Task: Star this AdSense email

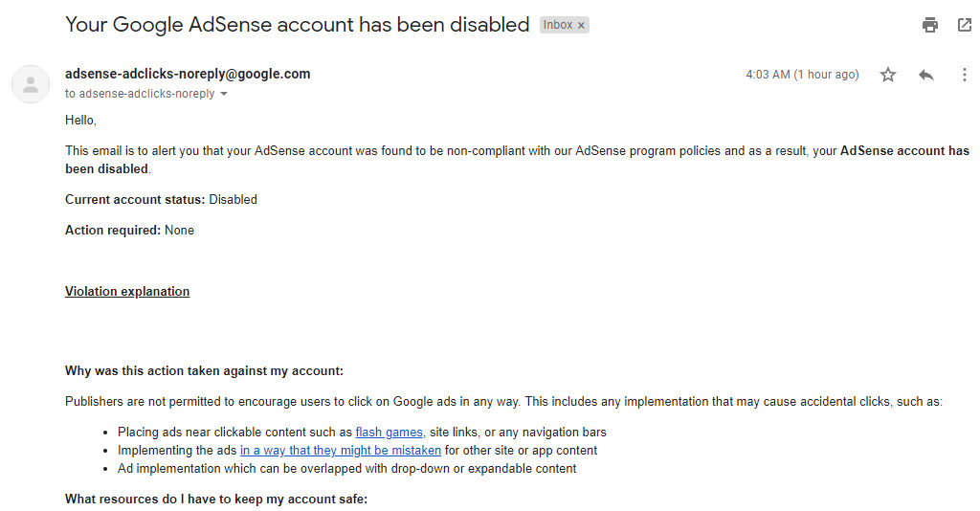Action: (888, 75)
